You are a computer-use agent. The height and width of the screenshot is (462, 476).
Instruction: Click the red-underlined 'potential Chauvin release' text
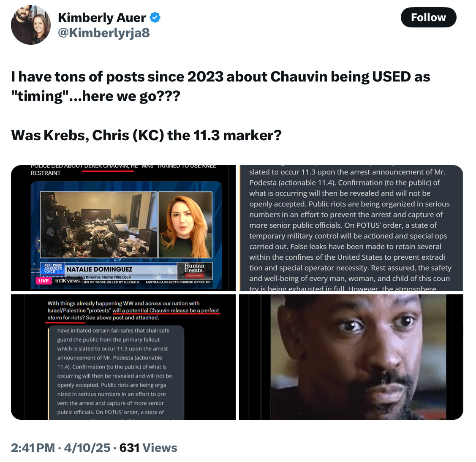(166, 310)
